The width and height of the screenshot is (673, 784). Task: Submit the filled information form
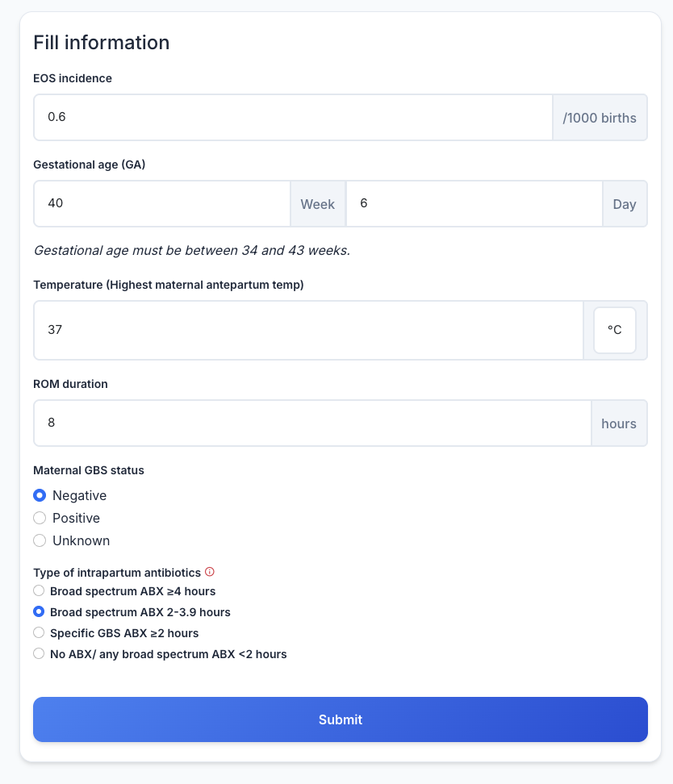[341, 719]
